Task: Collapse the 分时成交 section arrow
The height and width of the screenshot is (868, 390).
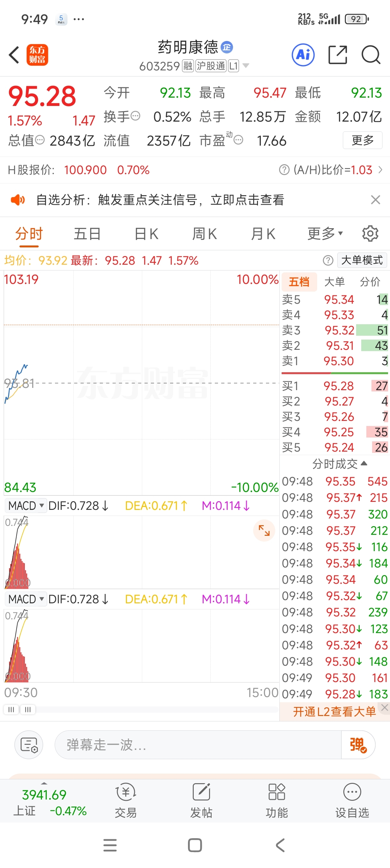Action: [364, 464]
